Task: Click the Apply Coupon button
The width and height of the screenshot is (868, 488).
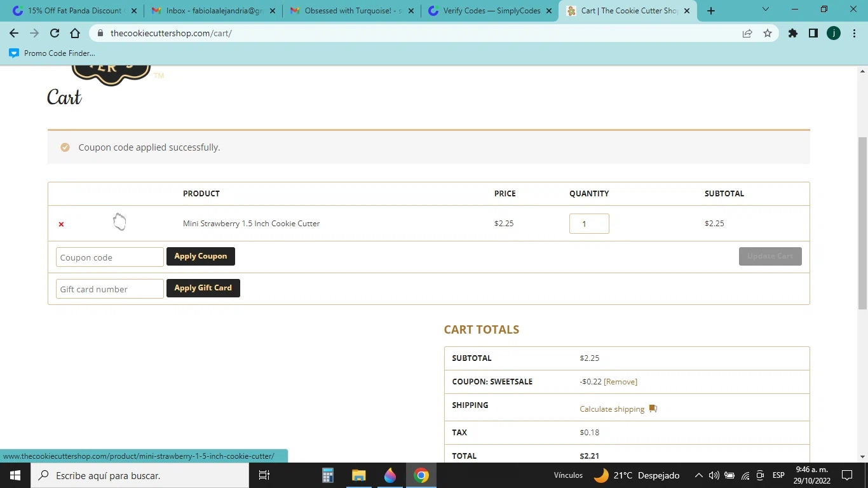Action: tap(201, 256)
